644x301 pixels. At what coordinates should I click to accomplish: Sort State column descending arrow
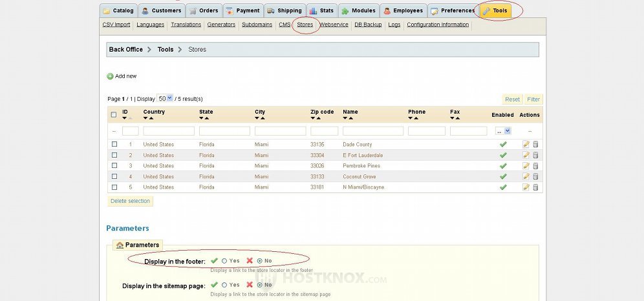tap(201, 118)
